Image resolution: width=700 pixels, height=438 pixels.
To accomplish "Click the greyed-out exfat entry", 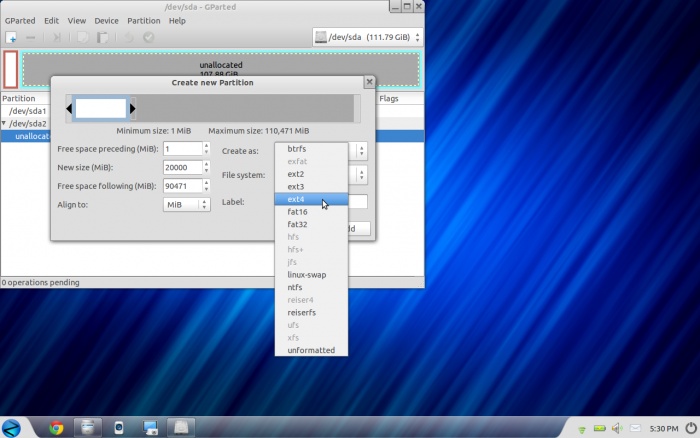I will click(x=311, y=161).
